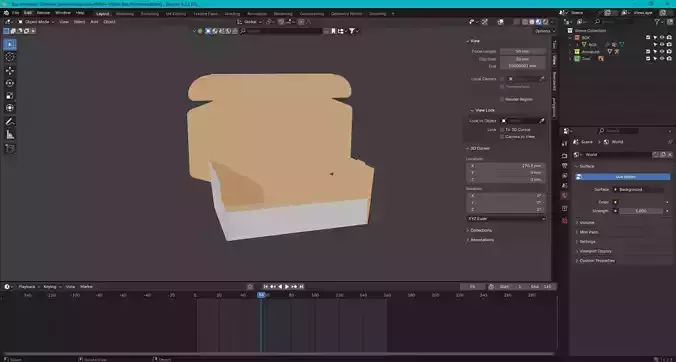Viewport: 676px width, 362px height.
Task: Click the Background surface shader button
Action: (638, 190)
